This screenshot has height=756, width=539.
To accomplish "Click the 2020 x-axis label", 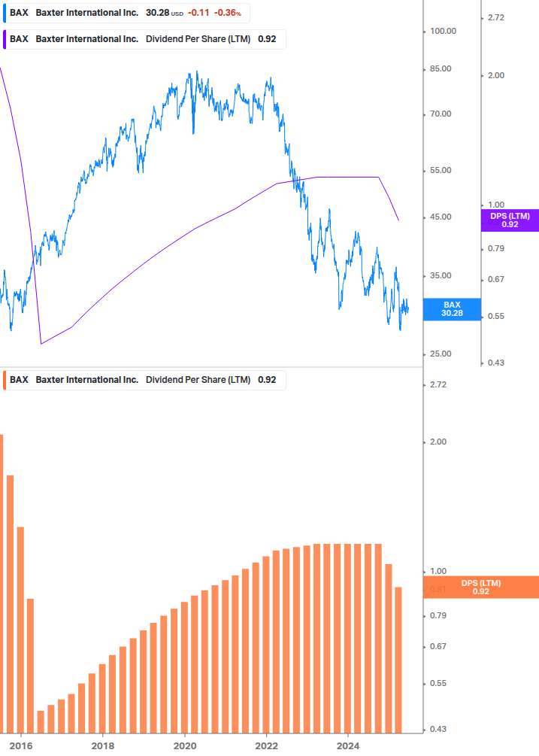I will point(185,746).
